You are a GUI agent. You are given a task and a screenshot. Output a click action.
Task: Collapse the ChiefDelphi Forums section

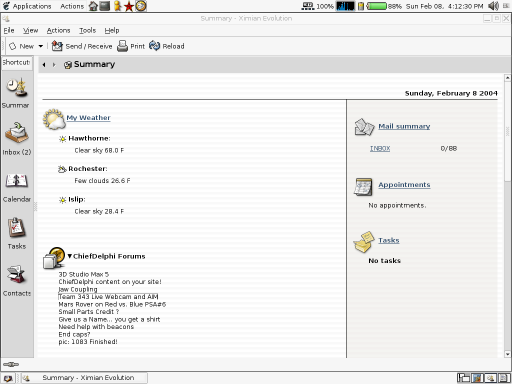click(70, 256)
